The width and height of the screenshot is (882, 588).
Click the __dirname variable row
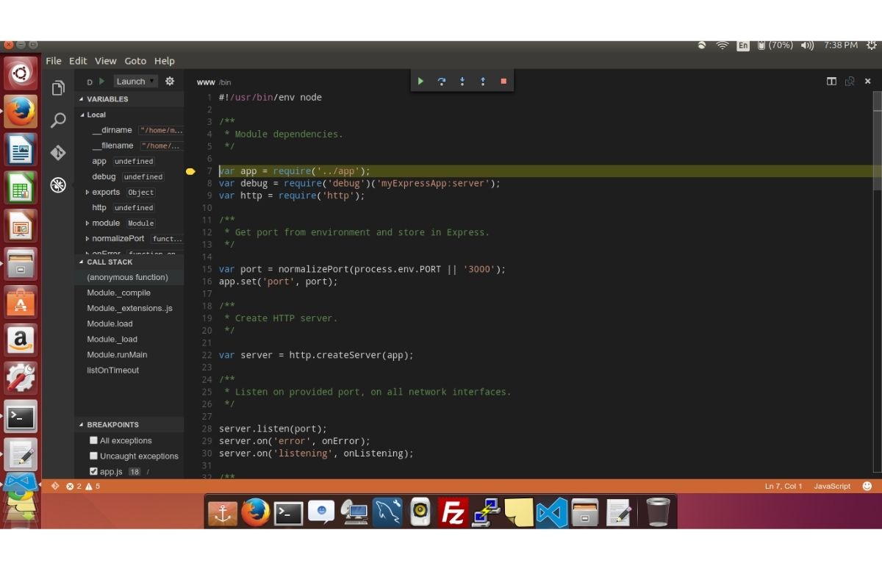[x=129, y=130]
